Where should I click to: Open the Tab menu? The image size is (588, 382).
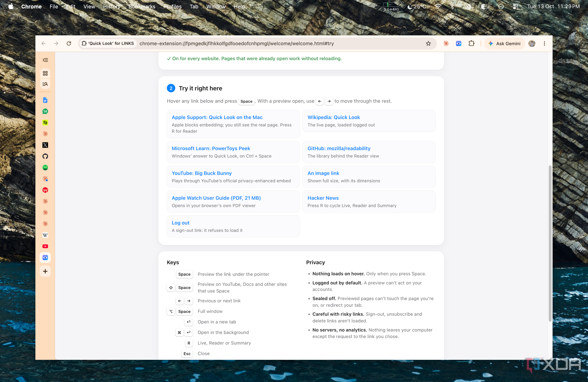pos(194,6)
